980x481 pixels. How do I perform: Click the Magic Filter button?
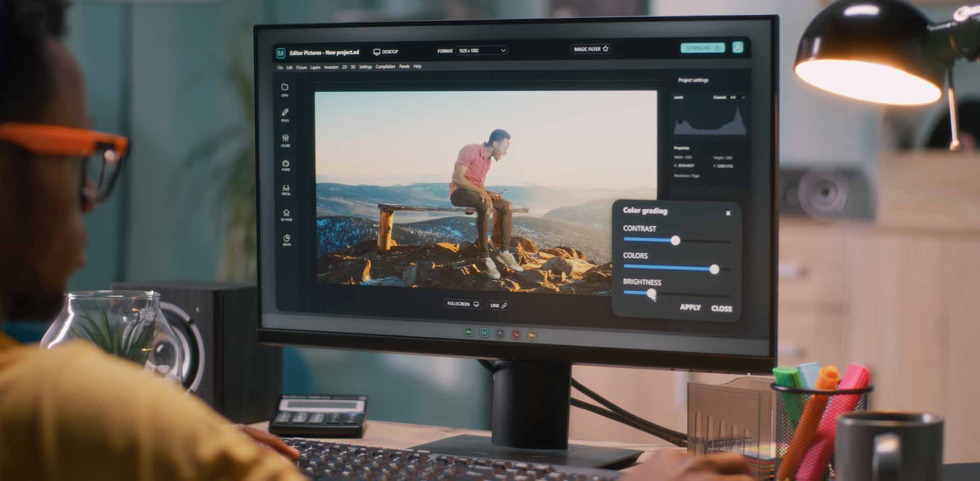point(591,49)
